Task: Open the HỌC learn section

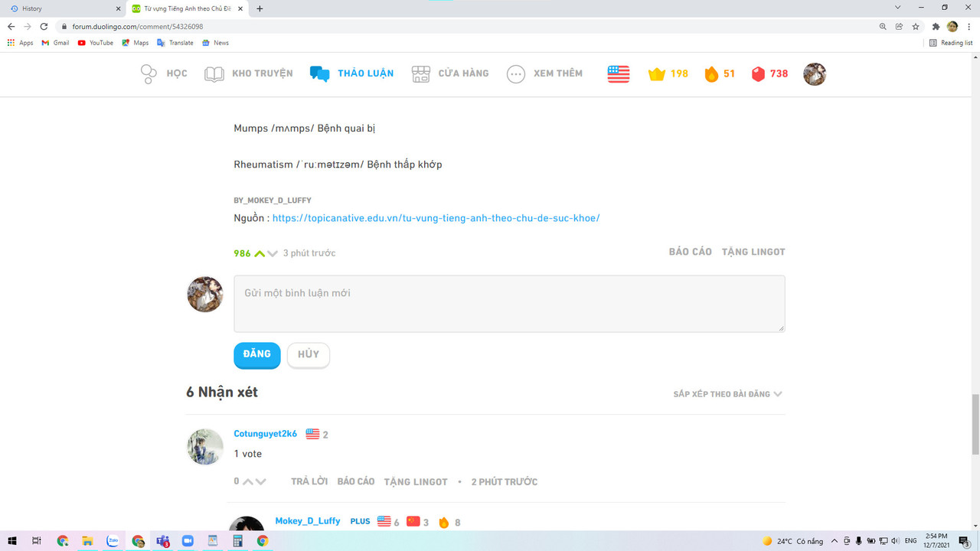Action: [x=164, y=73]
